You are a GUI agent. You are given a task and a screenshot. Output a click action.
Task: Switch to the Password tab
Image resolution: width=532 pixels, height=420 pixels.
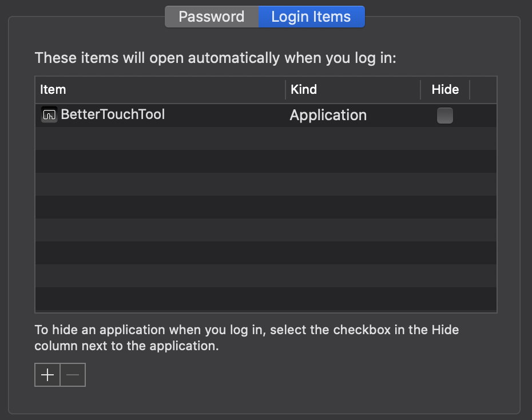point(211,17)
